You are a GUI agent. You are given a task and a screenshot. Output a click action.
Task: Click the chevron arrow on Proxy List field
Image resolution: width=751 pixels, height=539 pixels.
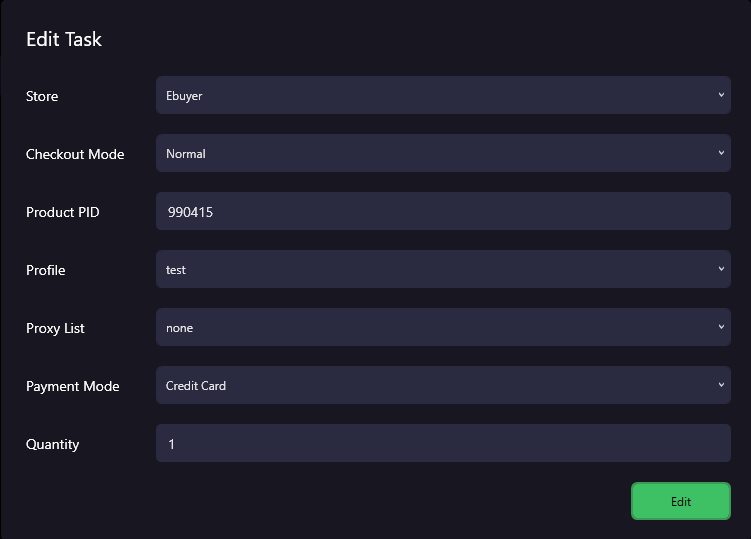click(x=721, y=328)
